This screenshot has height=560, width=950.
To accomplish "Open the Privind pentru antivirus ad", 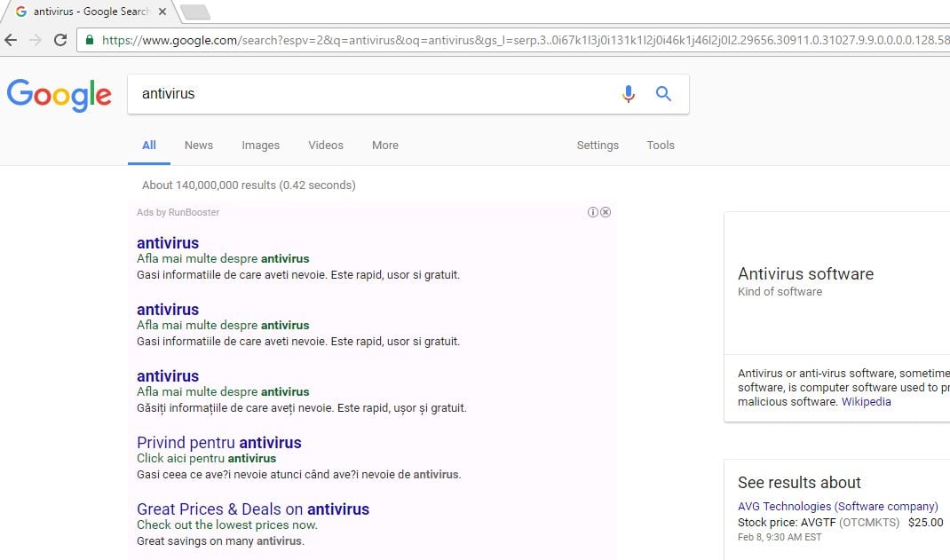I will coord(219,443).
